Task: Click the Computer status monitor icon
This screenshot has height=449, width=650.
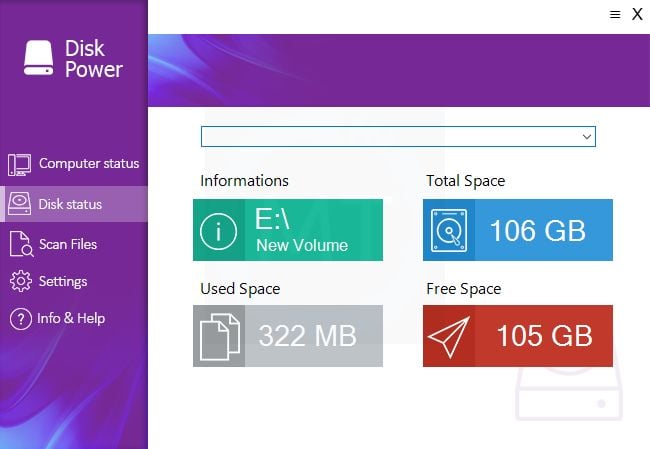Action: (x=19, y=165)
